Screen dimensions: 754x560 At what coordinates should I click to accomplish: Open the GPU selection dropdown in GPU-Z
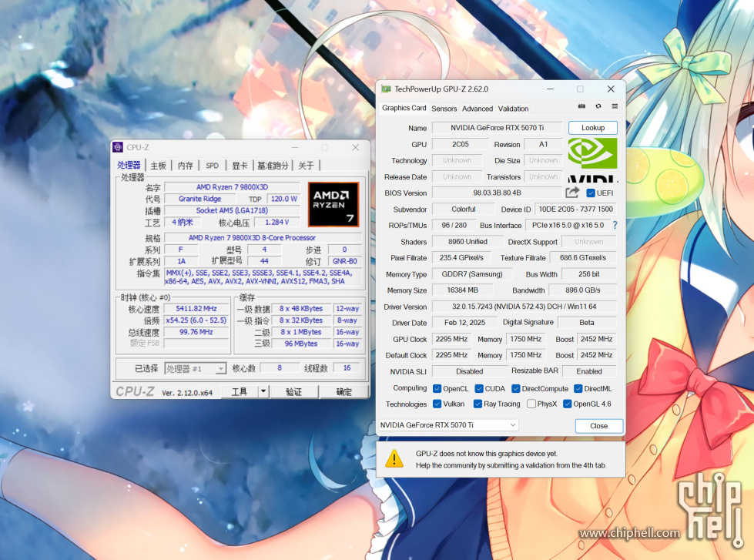(x=448, y=424)
